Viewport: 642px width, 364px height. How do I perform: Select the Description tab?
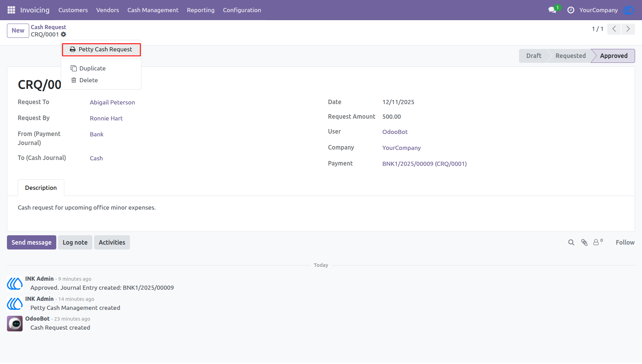tap(41, 188)
